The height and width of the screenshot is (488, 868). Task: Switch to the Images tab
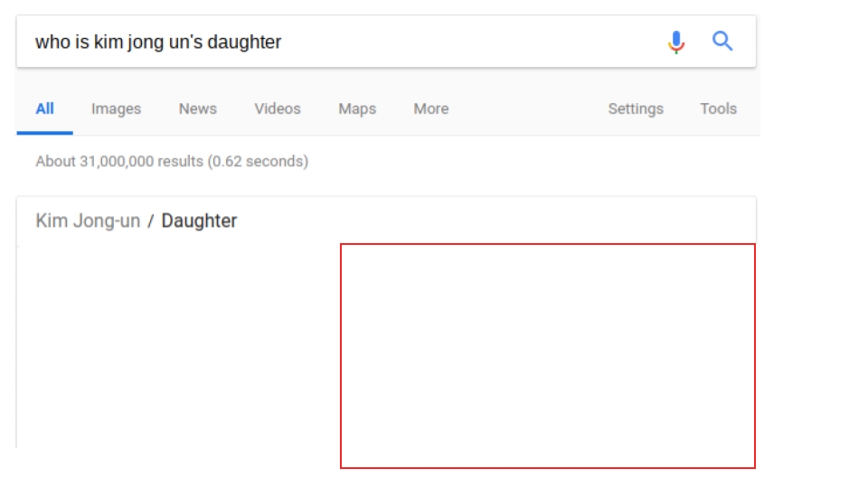tap(117, 109)
